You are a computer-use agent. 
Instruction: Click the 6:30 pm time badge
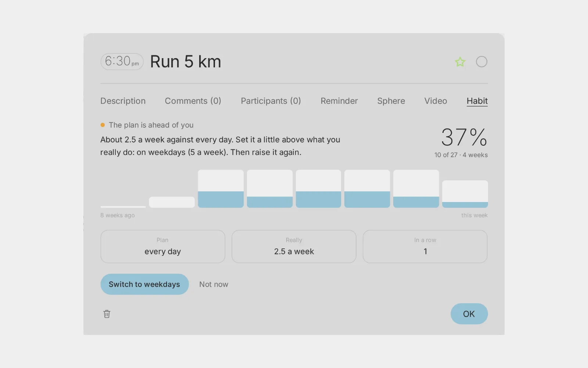coord(122,61)
